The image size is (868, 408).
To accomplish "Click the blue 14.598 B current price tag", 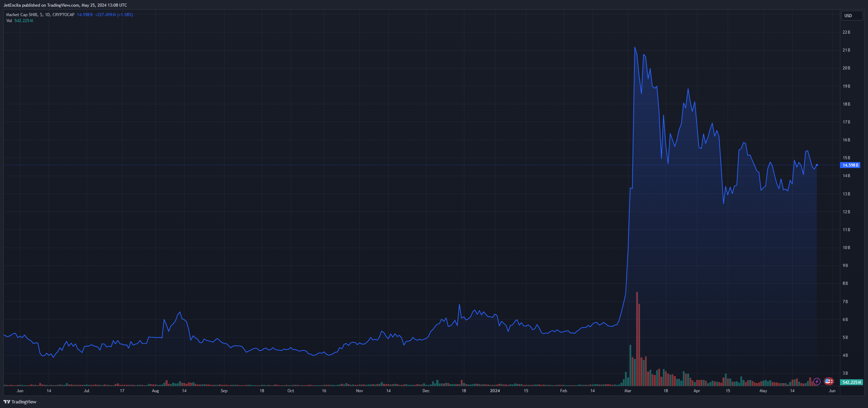I will pyautogui.click(x=850, y=165).
